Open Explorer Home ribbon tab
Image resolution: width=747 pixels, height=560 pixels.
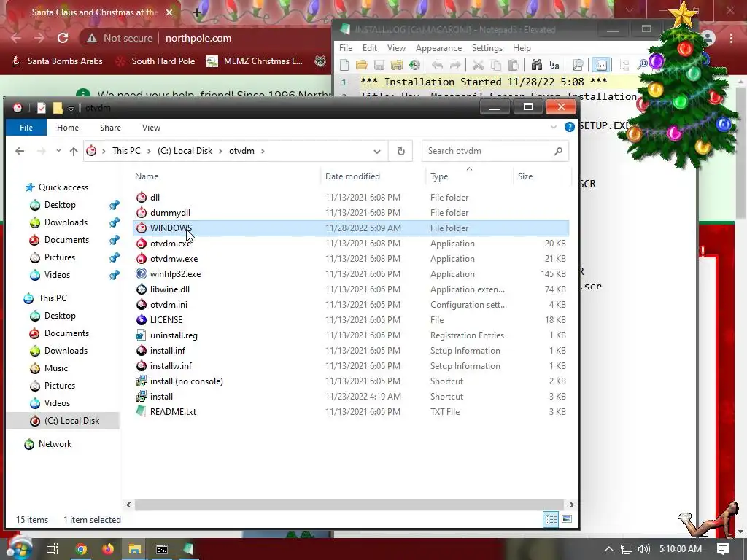[x=68, y=128]
